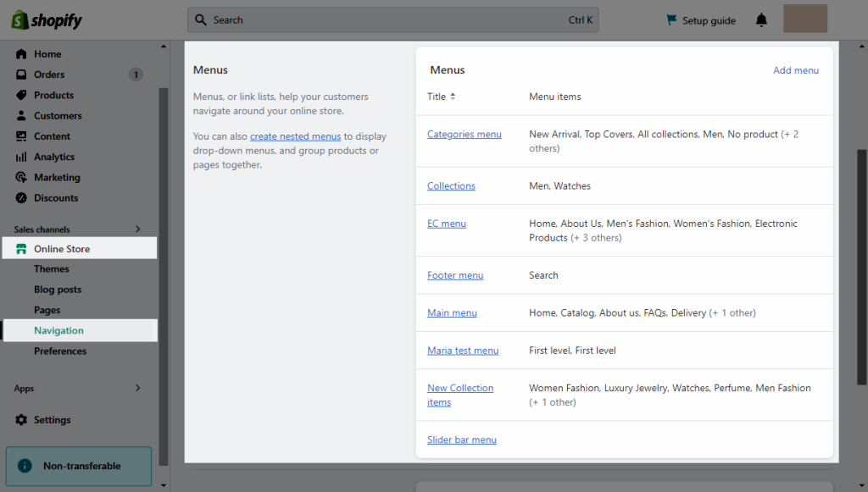Open Settings gear icon
The width and height of the screenshot is (868, 492).
21,420
